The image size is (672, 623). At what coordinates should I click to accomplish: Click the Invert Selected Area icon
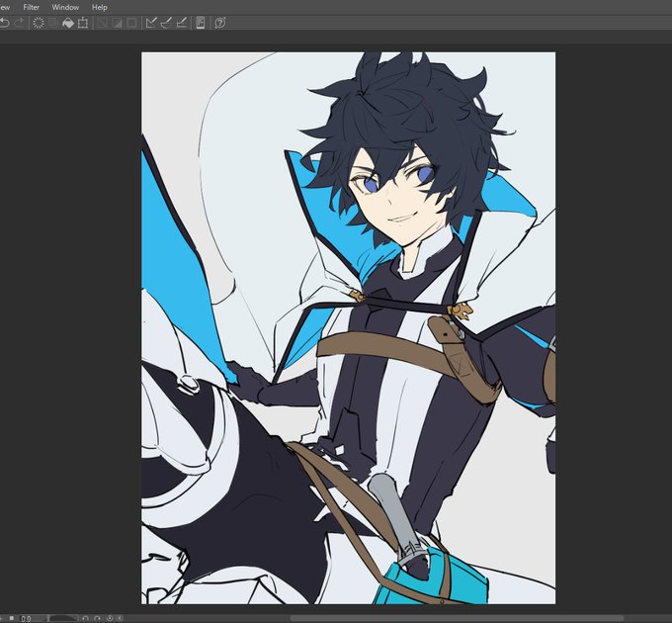point(117,23)
